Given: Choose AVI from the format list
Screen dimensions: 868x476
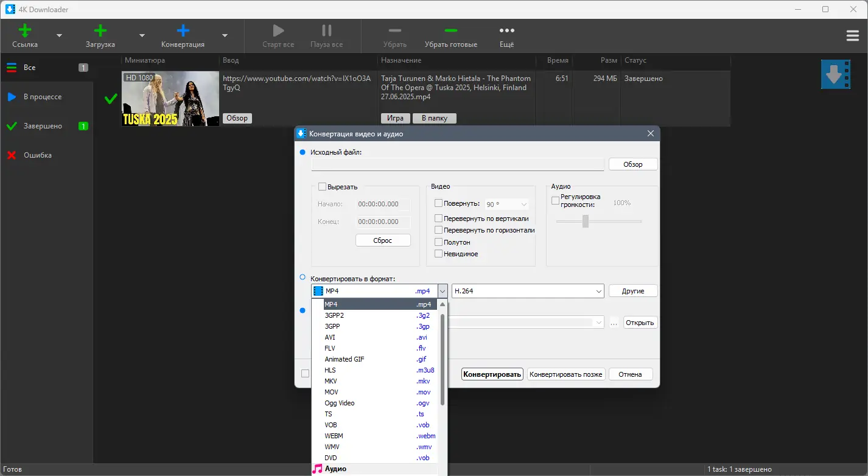Looking at the screenshot, I should click(x=375, y=337).
